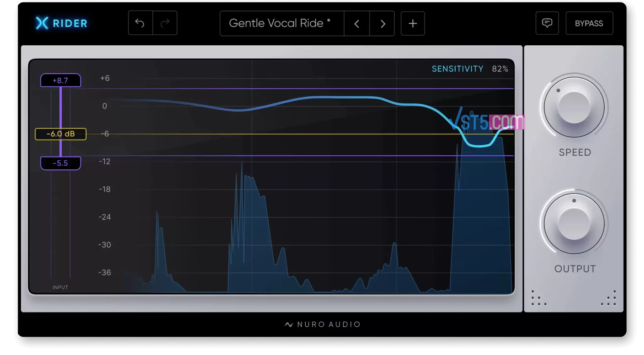Click the -6.0 dB target level label
Viewport: 644px width, 355px height.
pyautogui.click(x=60, y=133)
